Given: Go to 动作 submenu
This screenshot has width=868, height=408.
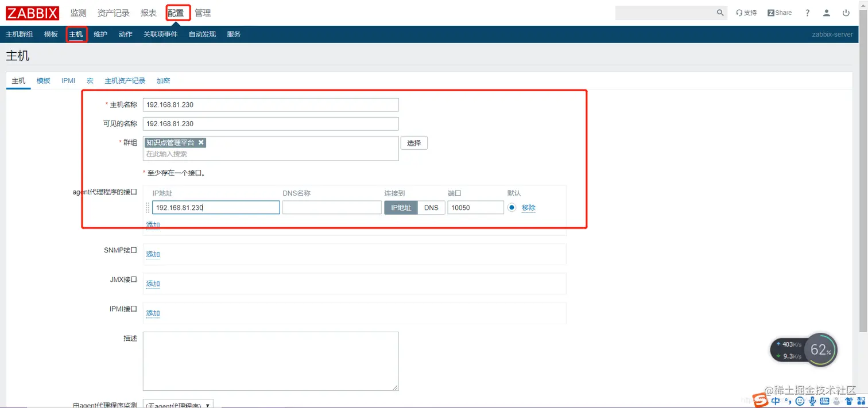Looking at the screenshot, I should coord(126,34).
